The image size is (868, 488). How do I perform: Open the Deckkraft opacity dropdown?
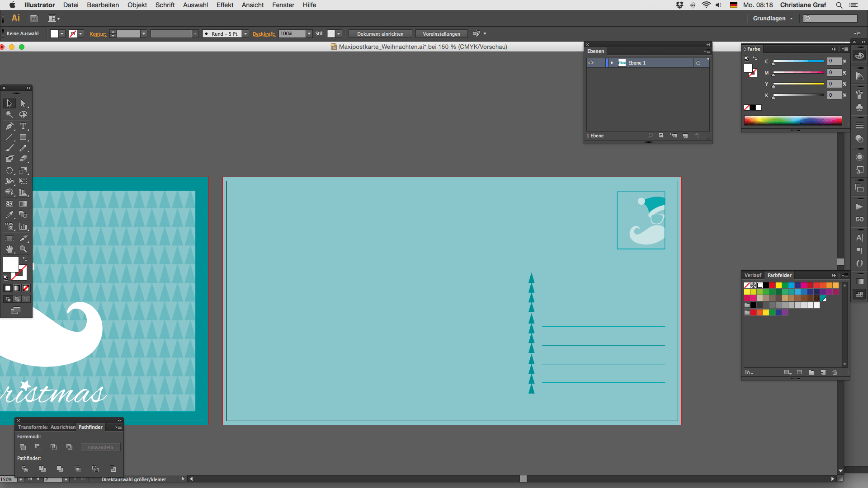coord(309,34)
